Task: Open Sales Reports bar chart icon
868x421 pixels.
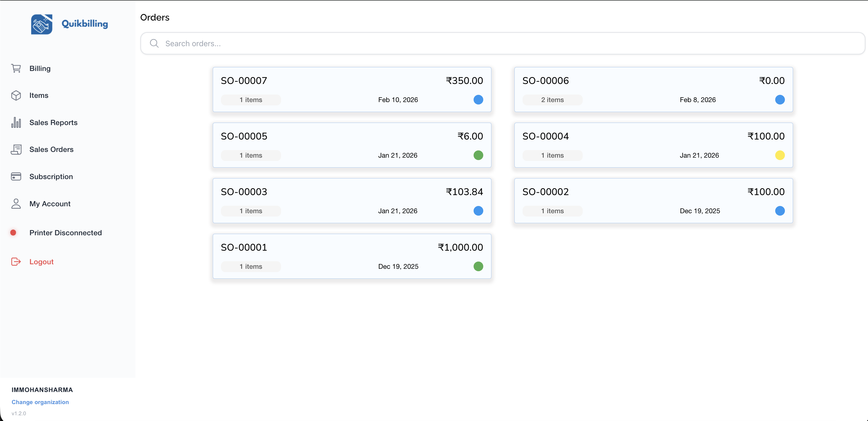Action: click(x=16, y=123)
